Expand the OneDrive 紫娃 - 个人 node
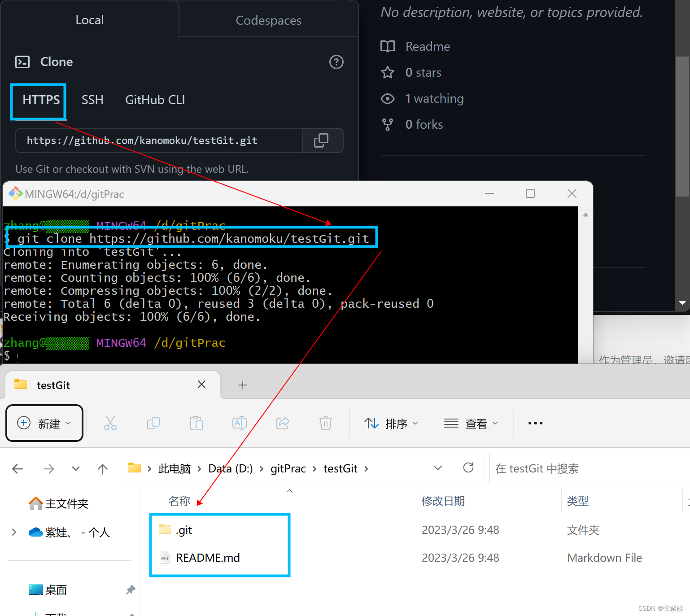This screenshot has width=690, height=616. click(x=14, y=532)
